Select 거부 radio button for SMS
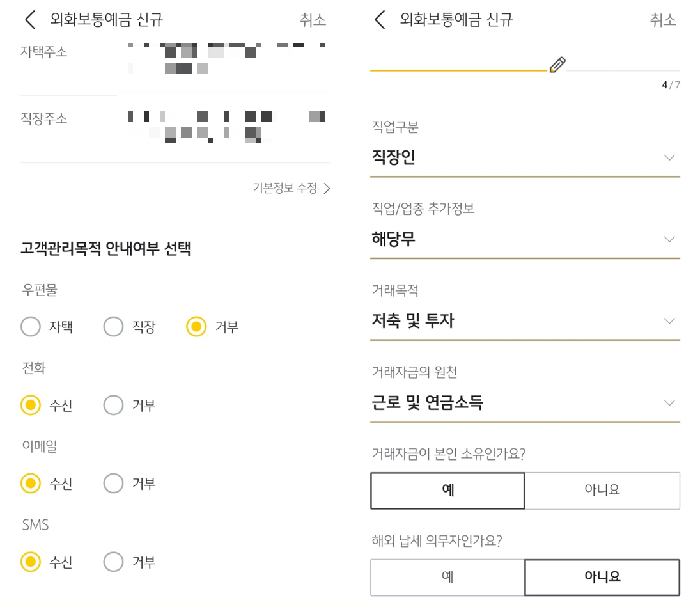700x607 pixels. tap(113, 562)
